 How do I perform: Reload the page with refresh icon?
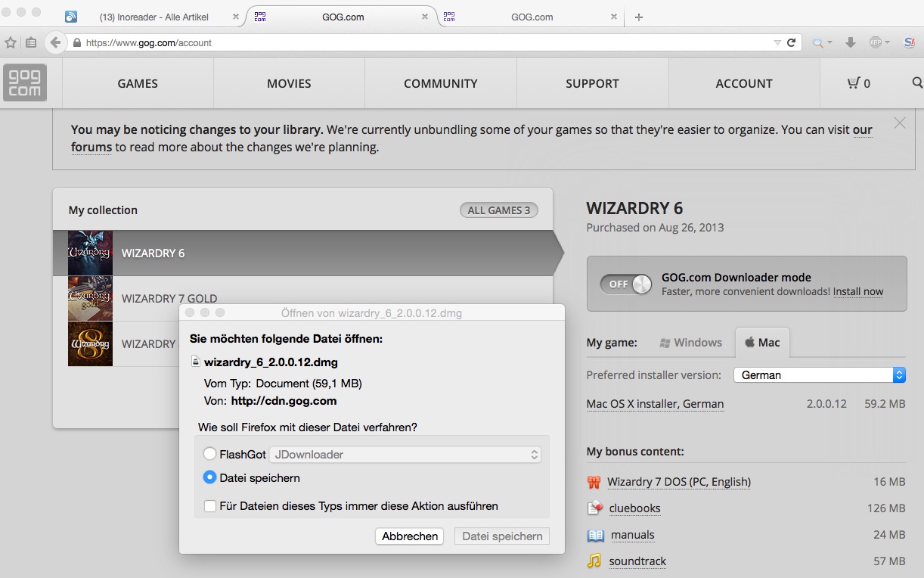point(792,43)
